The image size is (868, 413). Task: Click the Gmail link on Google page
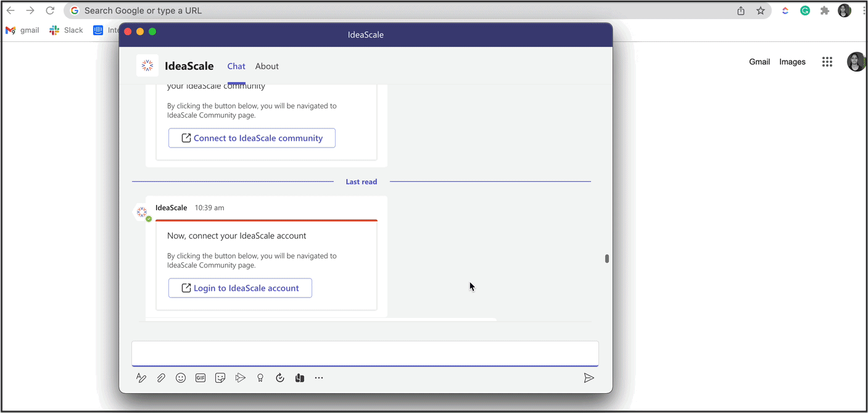click(759, 62)
